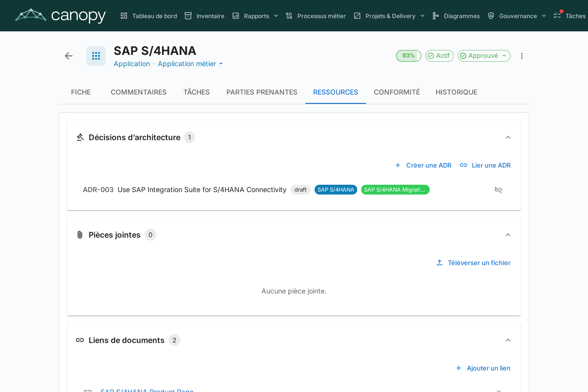Click the green SAP S/4HANA Migrati... chip
Viewport: 588px width, 392px height.
tap(395, 190)
